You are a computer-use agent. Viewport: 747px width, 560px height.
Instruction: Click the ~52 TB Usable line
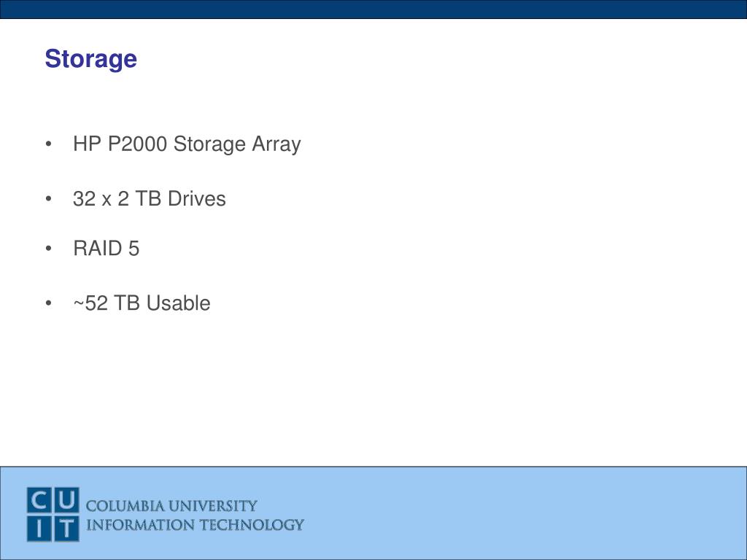[x=142, y=303]
